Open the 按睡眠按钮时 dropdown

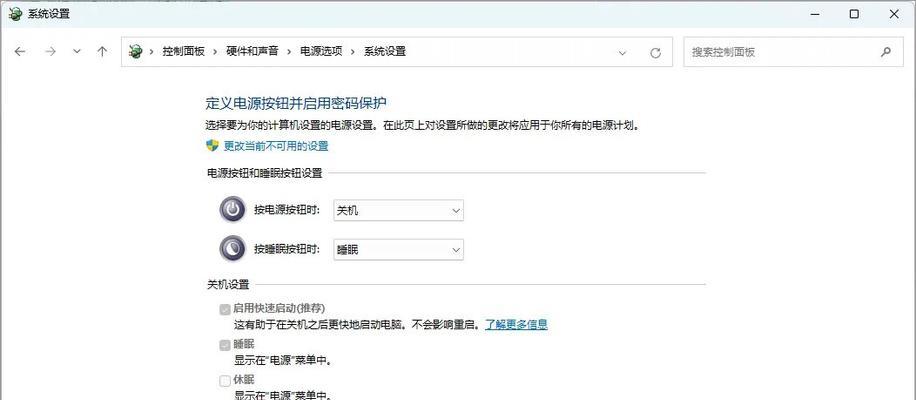(x=398, y=249)
